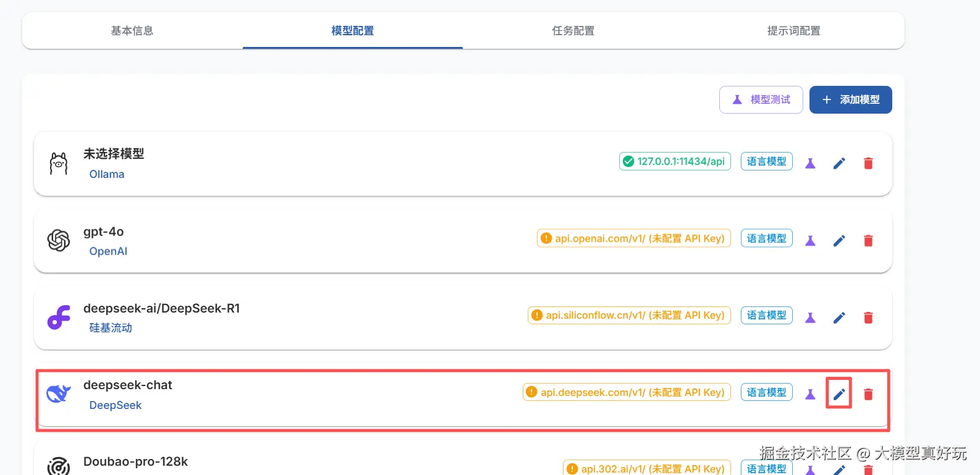
Task: Open the 任务配置 tab
Action: point(573,31)
